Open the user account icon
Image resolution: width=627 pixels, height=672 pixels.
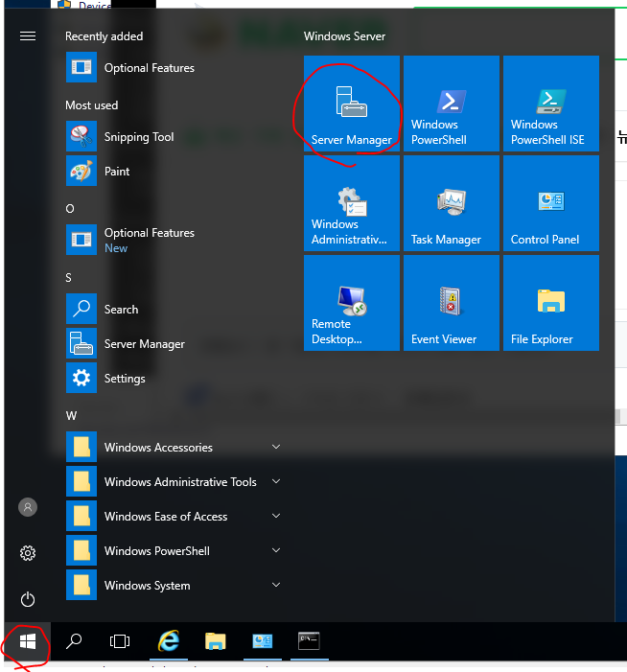28,507
